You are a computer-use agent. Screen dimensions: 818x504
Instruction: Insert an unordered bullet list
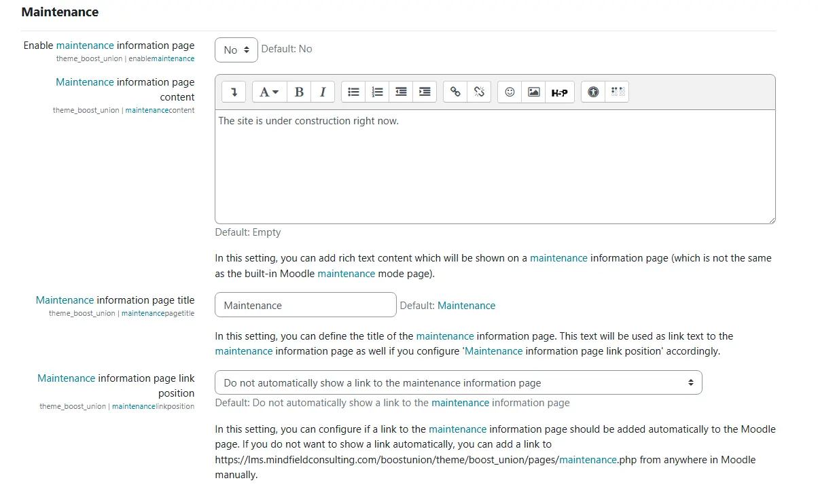353,92
